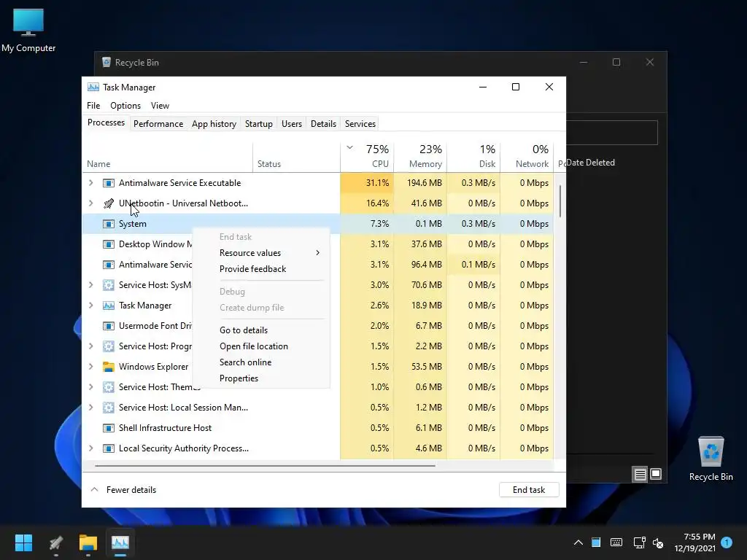Click the touch keyboard tray icon
The height and width of the screenshot is (560, 747).
pos(616,542)
